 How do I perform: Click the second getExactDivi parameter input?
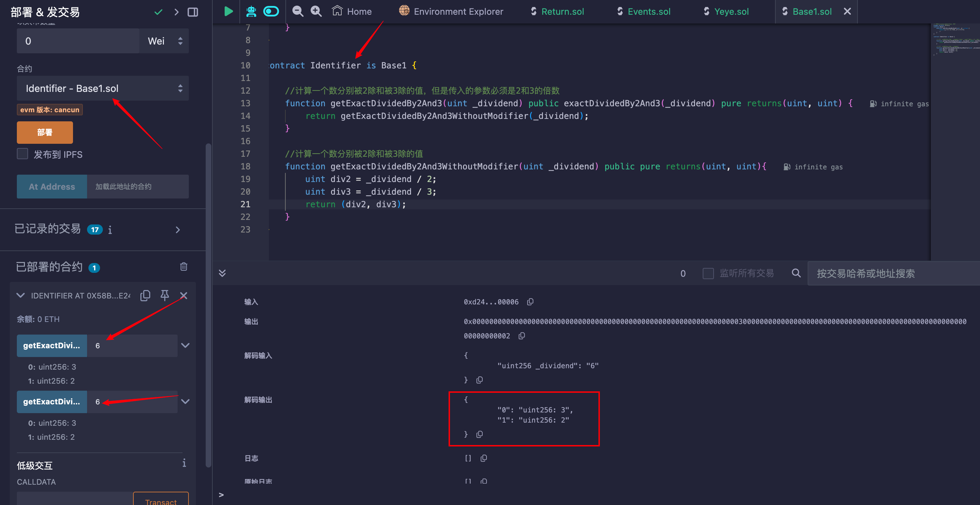click(x=132, y=402)
